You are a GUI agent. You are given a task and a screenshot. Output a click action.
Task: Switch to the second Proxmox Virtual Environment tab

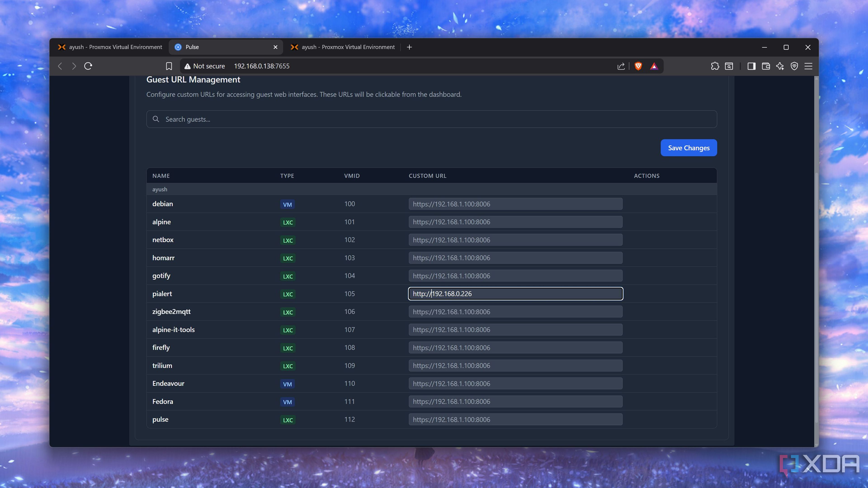(x=342, y=47)
